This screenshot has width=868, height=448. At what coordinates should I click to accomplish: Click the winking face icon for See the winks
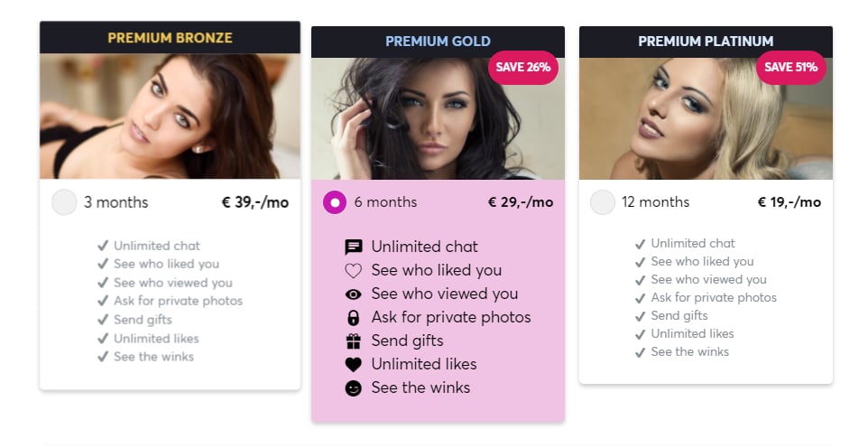(354, 387)
